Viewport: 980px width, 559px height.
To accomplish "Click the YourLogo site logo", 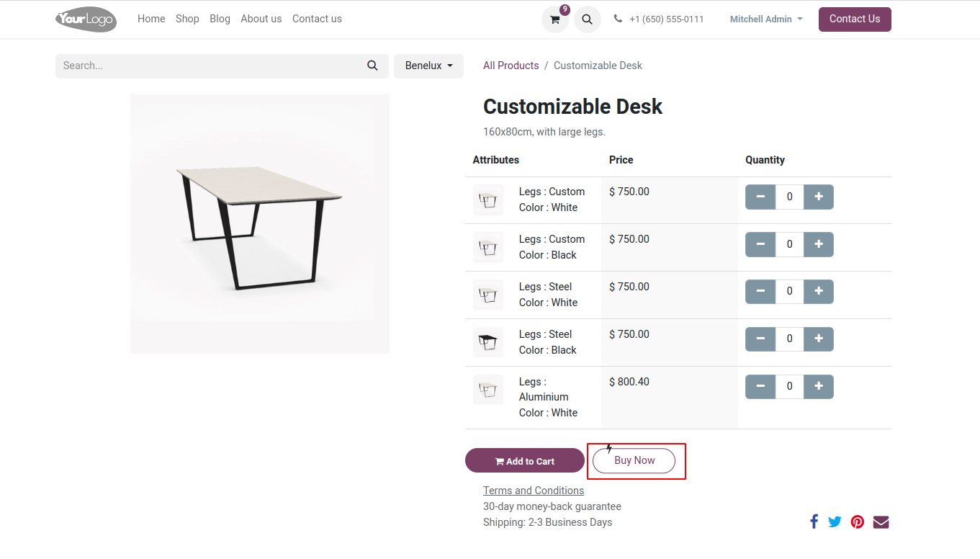I will point(86,19).
